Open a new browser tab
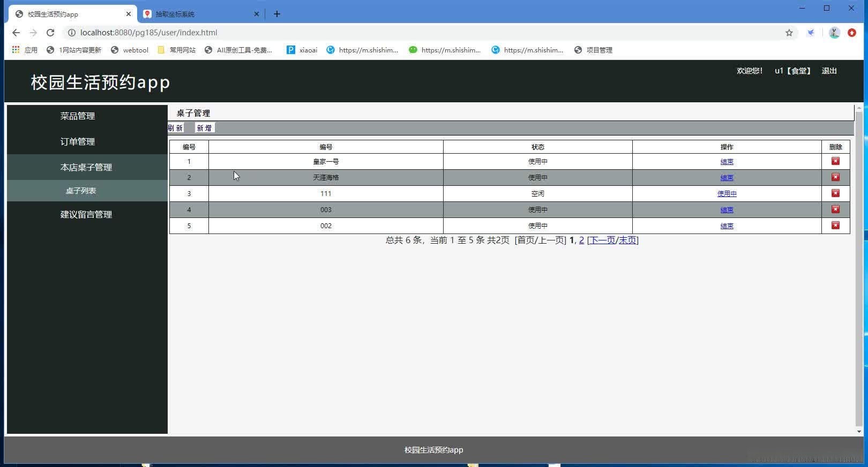 point(277,14)
